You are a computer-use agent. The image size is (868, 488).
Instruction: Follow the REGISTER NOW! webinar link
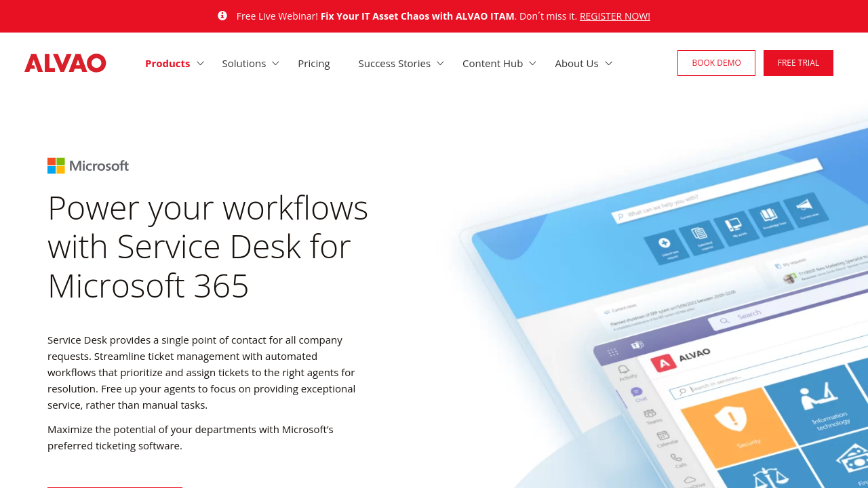pos(614,16)
